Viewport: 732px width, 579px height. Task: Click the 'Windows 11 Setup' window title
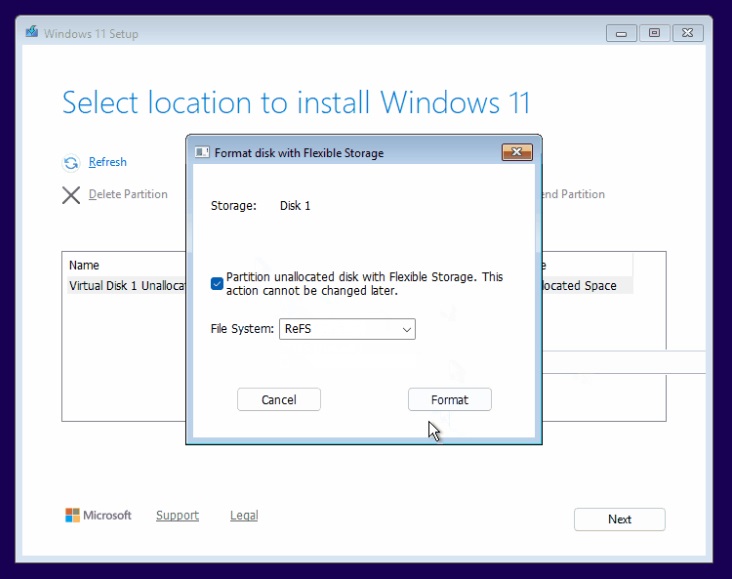91,34
